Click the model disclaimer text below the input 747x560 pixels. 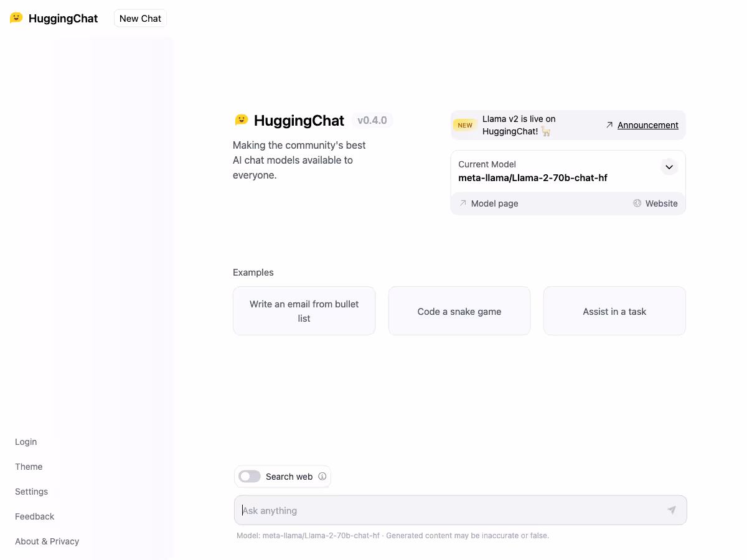click(393, 536)
